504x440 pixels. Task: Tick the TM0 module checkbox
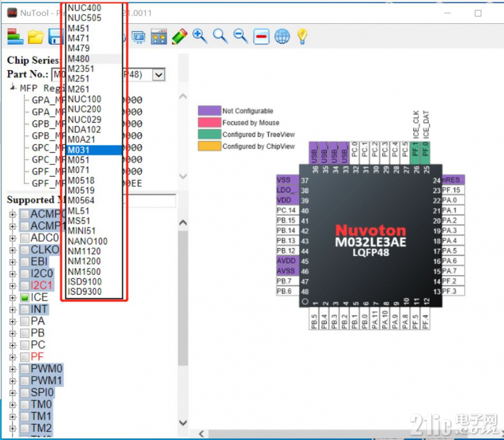[25, 405]
